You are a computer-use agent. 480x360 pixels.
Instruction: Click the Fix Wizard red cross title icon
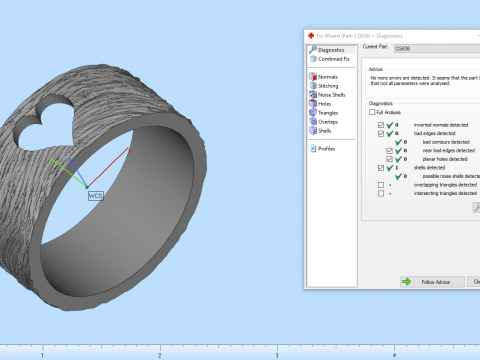click(311, 36)
